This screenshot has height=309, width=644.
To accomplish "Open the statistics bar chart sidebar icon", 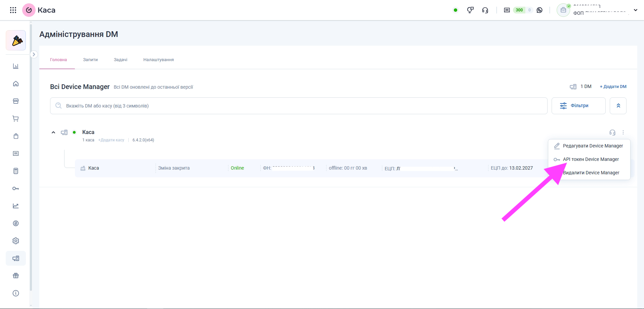I will (16, 66).
